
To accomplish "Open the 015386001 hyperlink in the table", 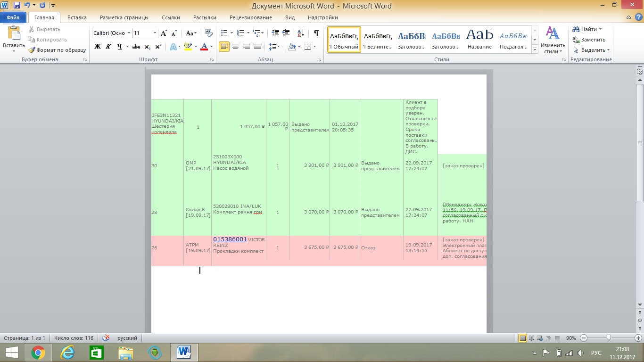I will [x=230, y=239].
